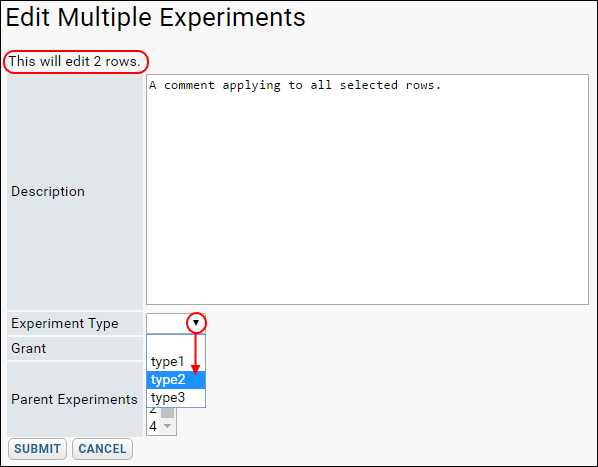The height and width of the screenshot is (467, 598).
Task: Open the Experiment Type dropdown arrow
Action: tap(196, 323)
